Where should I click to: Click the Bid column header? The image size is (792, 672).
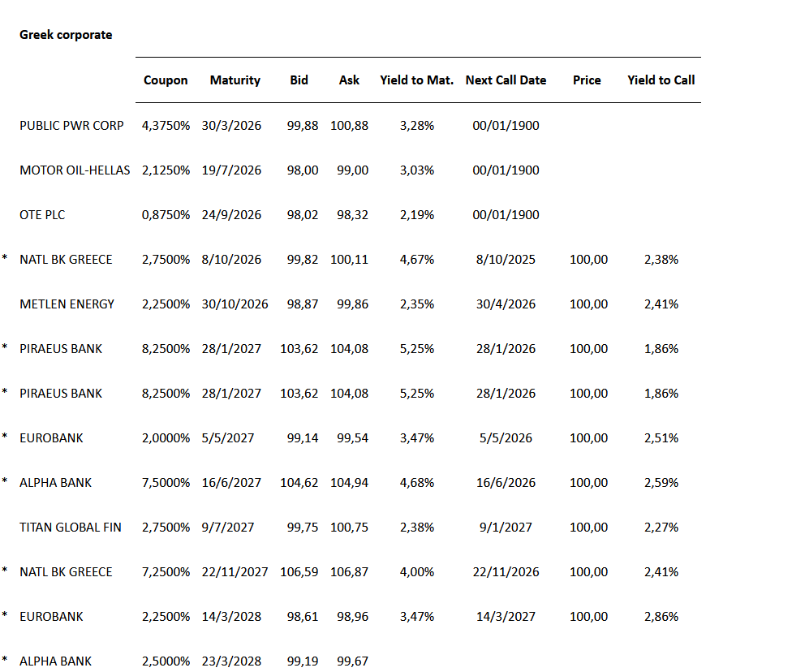tap(299, 80)
